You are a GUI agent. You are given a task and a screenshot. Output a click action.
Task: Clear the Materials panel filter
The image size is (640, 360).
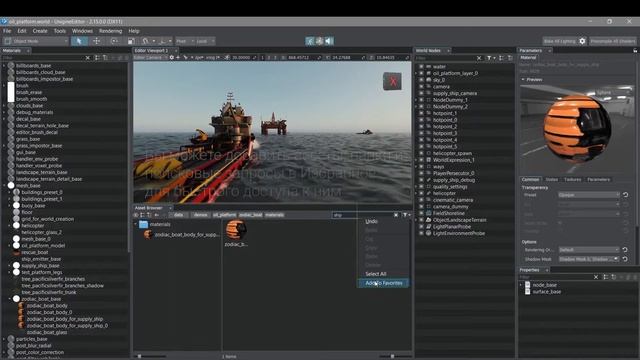point(87,58)
